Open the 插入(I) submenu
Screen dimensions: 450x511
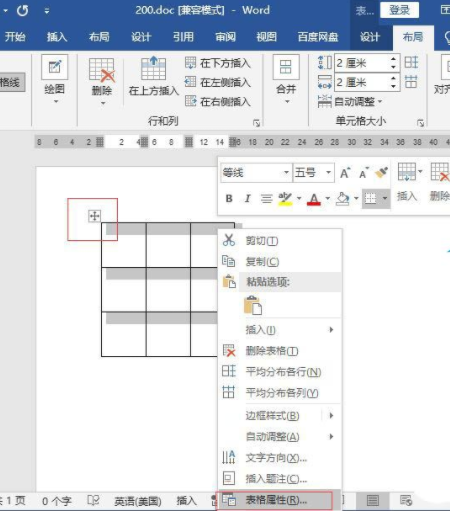tap(280, 330)
